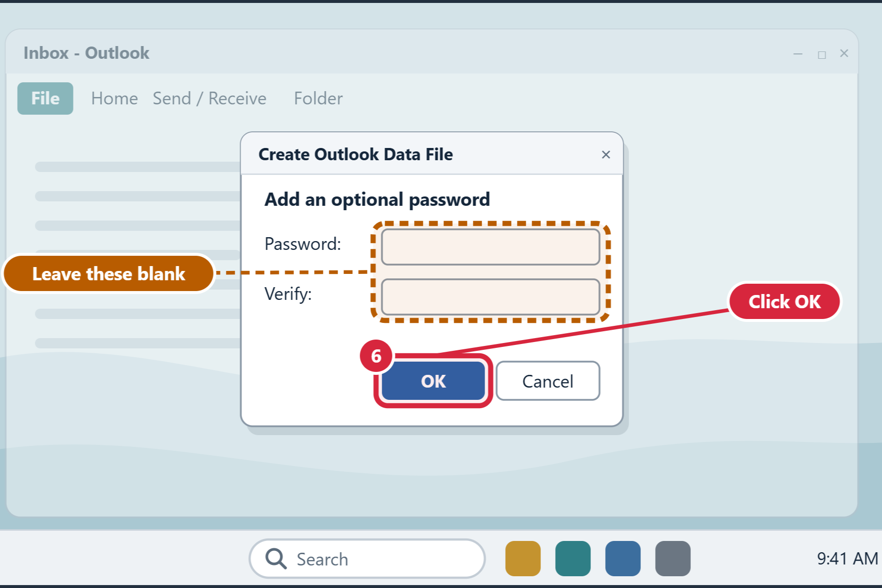Maximize the Outlook window
Screen dimensions: 882x588
coord(822,55)
